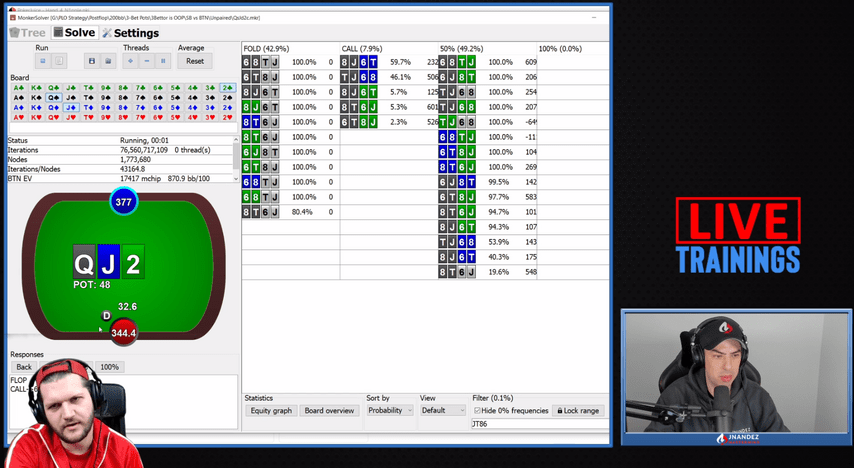
Task: Save the solve using the floppy disk icon
Action: tap(92, 61)
